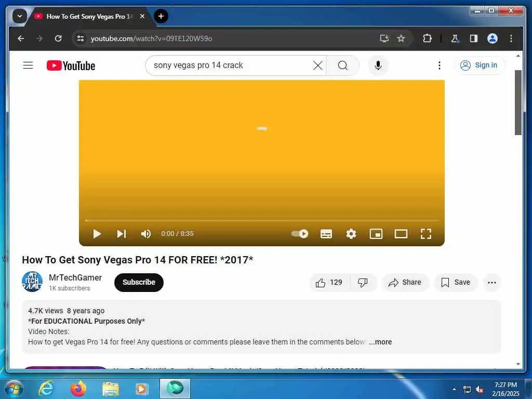
Task: Open MrTechGamer channel name link
Action: [75, 277]
